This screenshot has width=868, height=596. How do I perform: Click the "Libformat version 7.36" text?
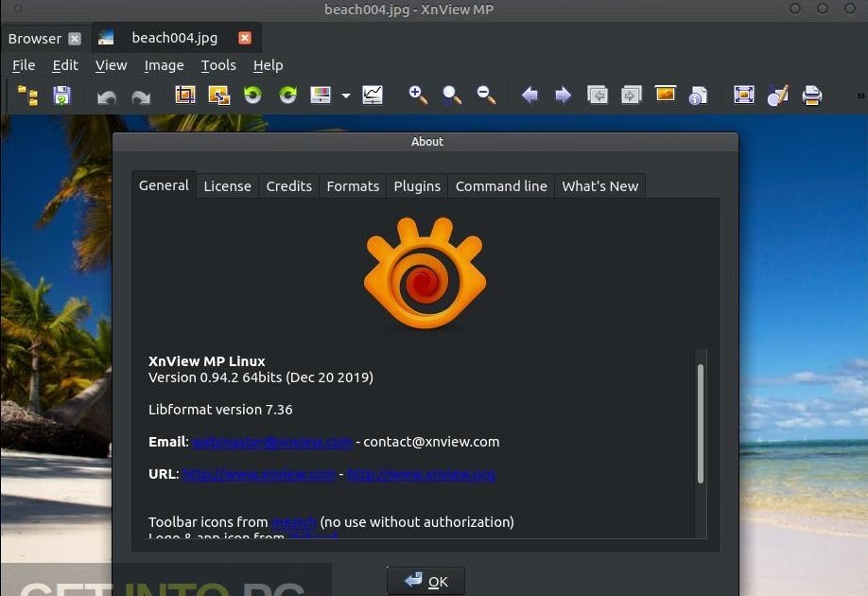coord(220,410)
